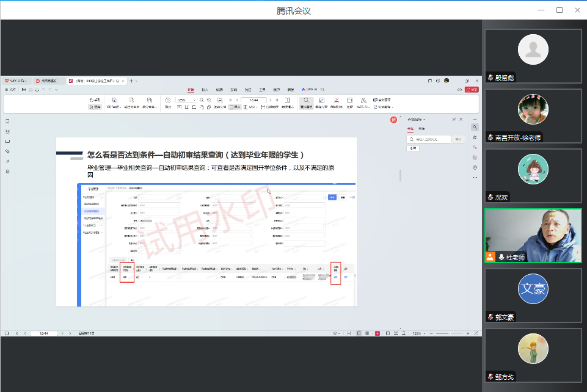
Task: Click the mic icon on 郭文豪's tile
Action: tap(490, 317)
